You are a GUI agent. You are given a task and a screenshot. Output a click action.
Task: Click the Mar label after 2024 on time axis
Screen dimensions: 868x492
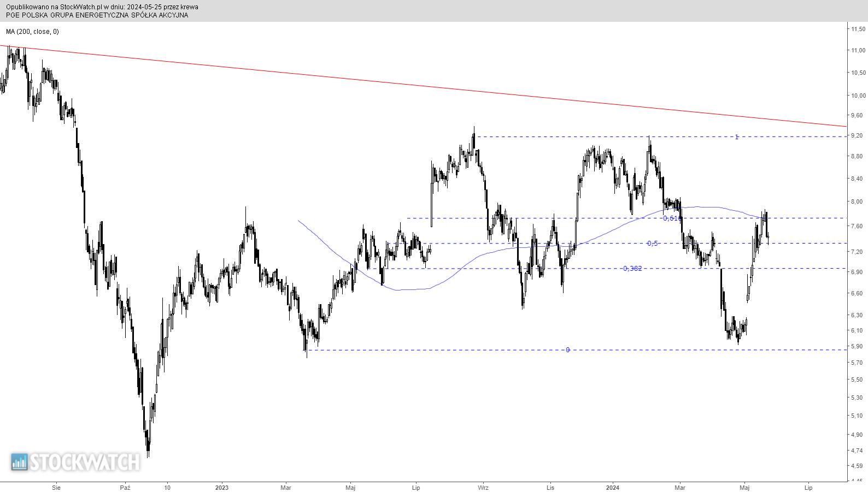pyautogui.click(x=680, y=488)
